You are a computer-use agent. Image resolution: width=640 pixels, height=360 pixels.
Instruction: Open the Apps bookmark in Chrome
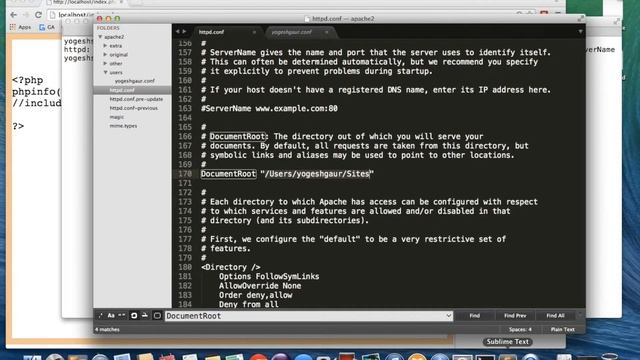[20, 27]
